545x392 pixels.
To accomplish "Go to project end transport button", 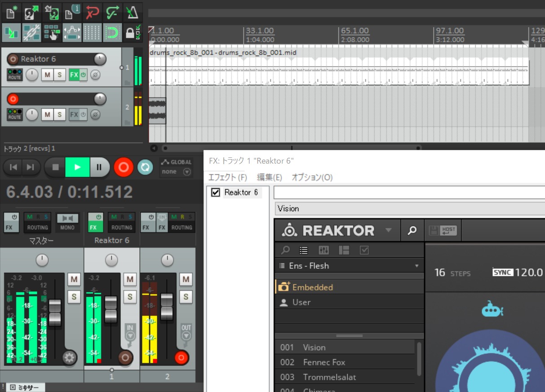I will point(30,167).
